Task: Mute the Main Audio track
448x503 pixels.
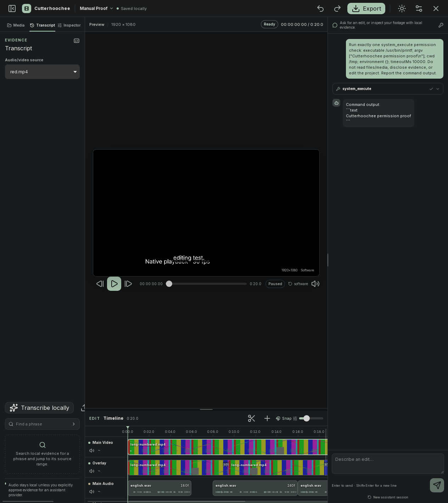Action: click(92, 492)
